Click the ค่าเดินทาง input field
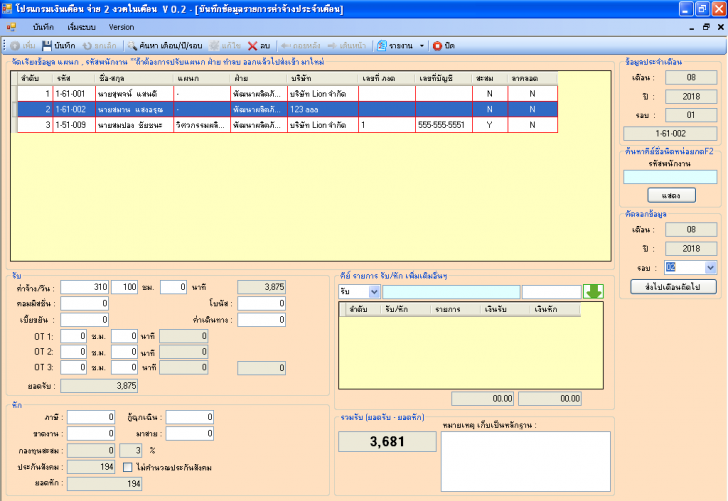 (261, 319)
